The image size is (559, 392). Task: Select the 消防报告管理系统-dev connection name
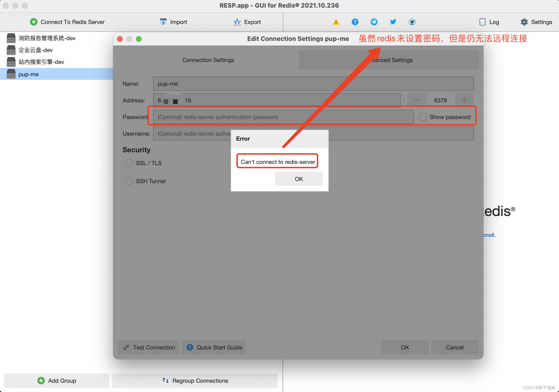(x=47, y=38)
